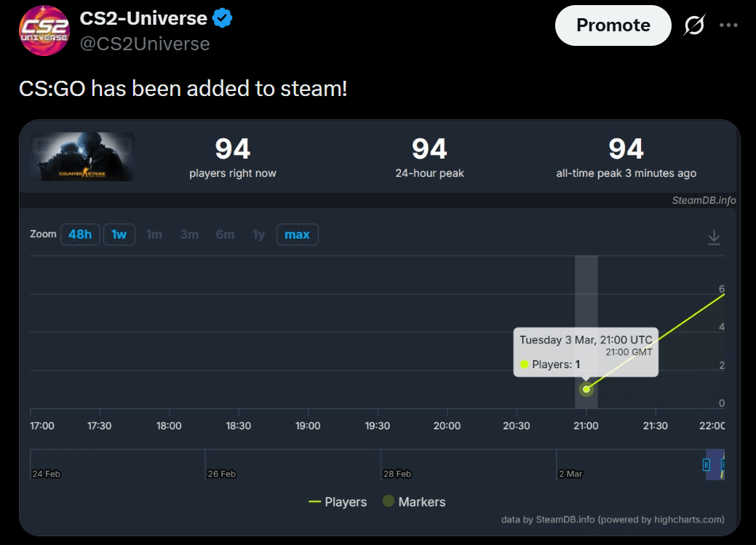Download chart data via arrow icon
The image size is (756, 545).
pyautogui.click(x=714, y=236)
